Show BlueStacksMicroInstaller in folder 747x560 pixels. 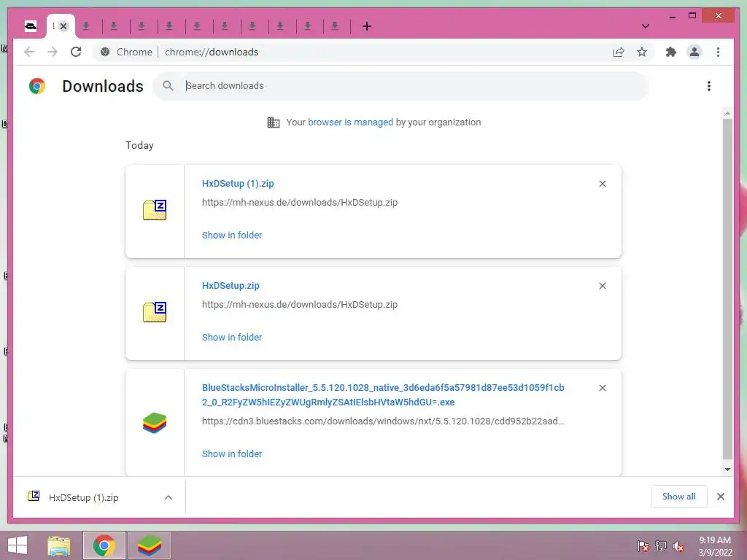point(232,454)
